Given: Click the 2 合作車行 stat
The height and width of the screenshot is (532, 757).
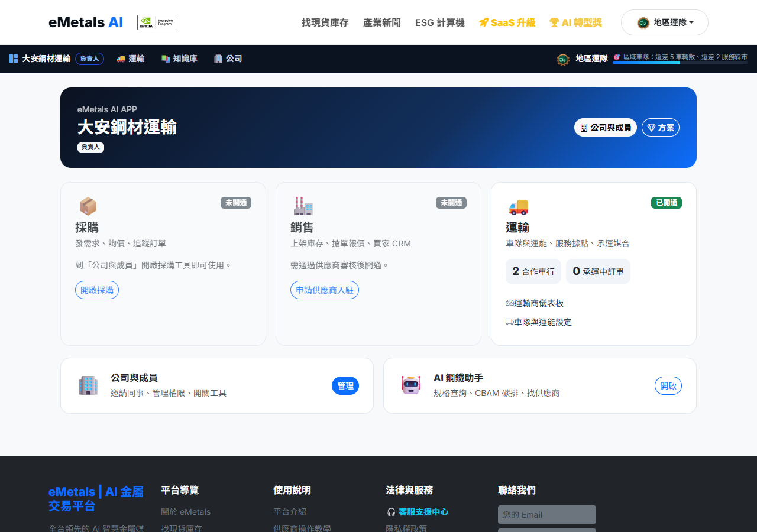Looking at the screenshot, I should click(533, 271).
